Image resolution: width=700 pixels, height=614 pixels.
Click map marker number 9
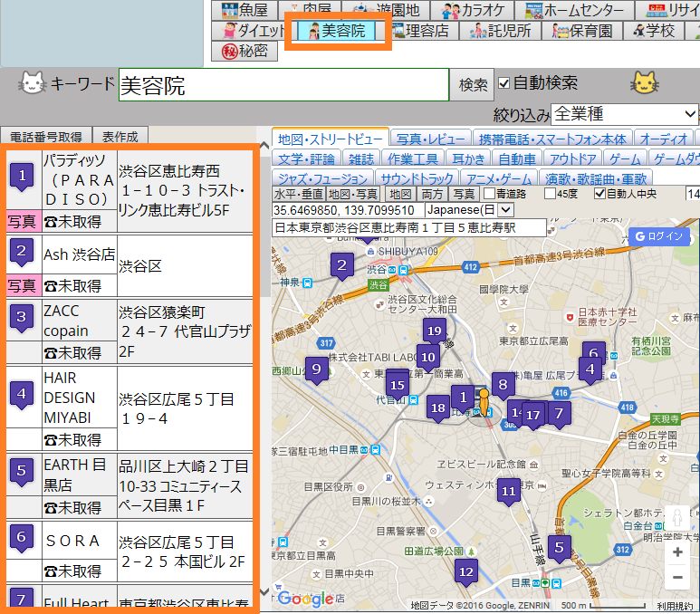click(x=317, y=369)
